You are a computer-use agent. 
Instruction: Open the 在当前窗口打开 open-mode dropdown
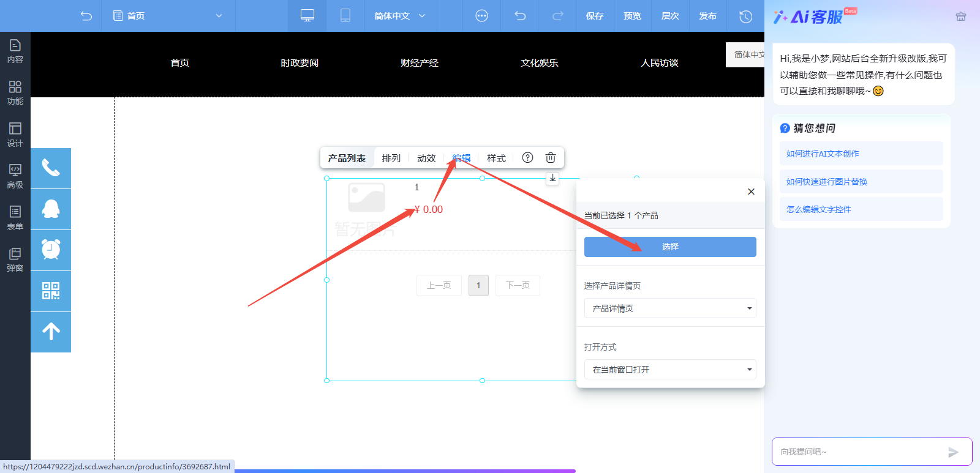click(670, 370)
